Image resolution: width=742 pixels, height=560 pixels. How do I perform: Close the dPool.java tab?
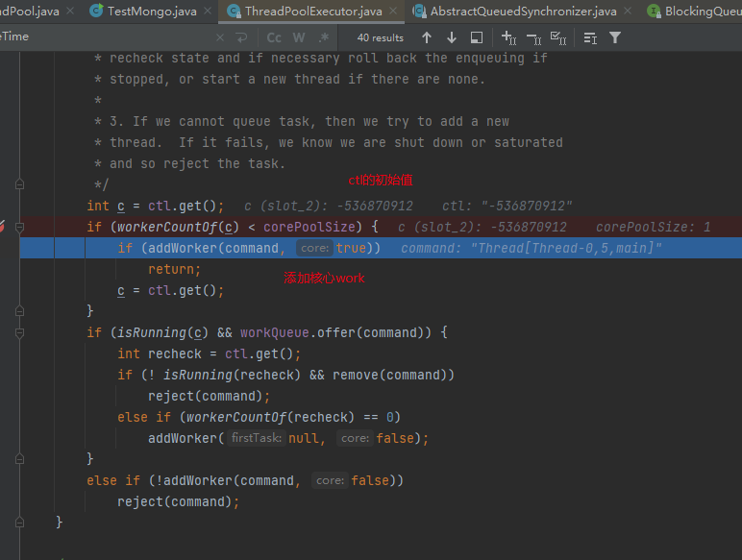(x=70, y=11)
